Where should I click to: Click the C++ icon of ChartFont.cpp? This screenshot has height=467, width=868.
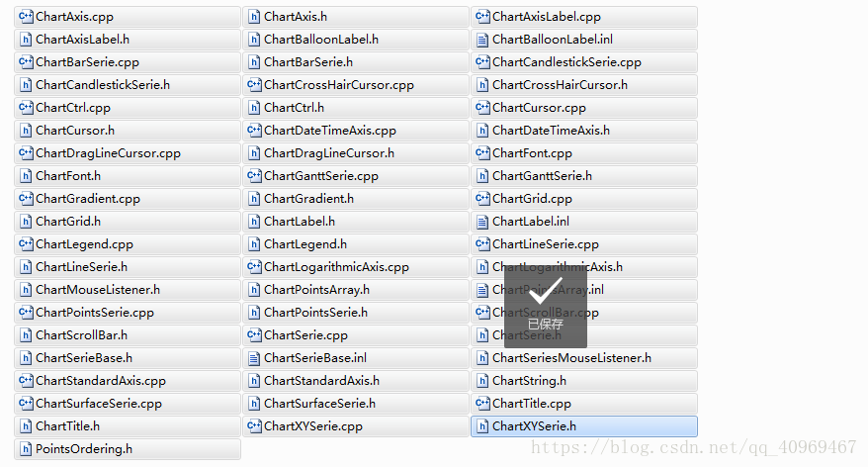click(x=482, y=153)
